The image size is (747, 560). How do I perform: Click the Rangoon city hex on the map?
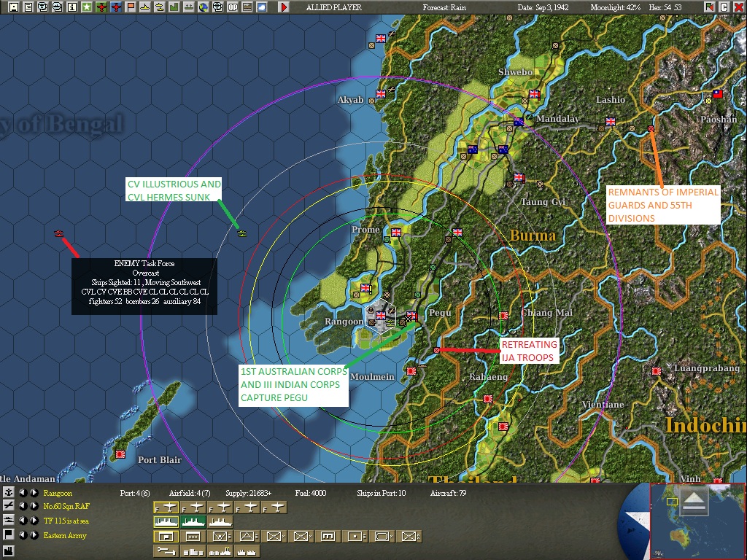(381, 316)
